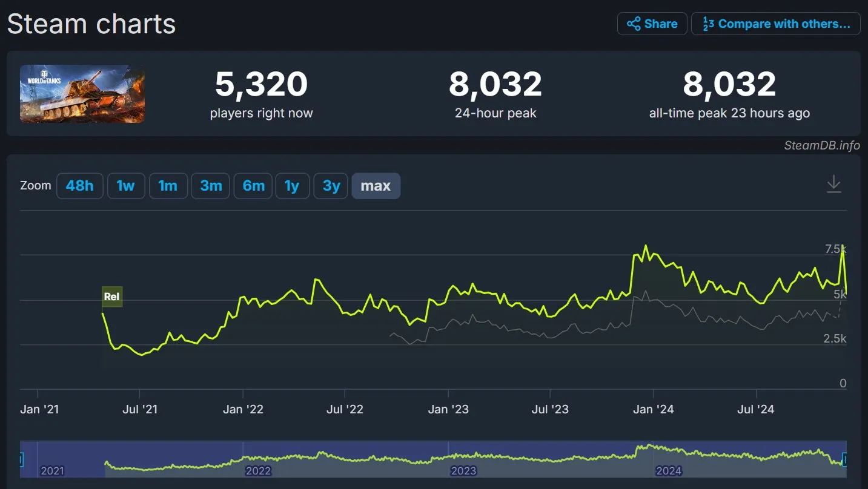868x489 pixels.
Task: Click the all-time peak value 8,032
Action: click(x=729, y=85)
